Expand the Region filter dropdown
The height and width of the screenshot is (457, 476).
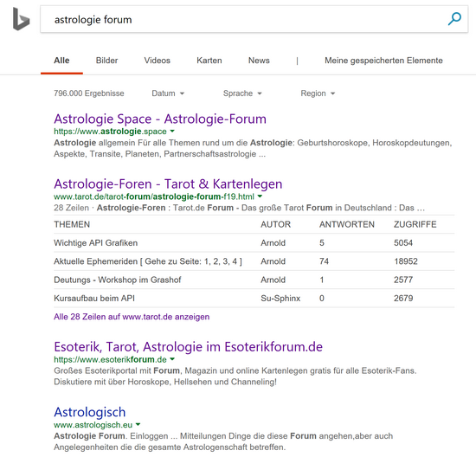coord(318,93)
